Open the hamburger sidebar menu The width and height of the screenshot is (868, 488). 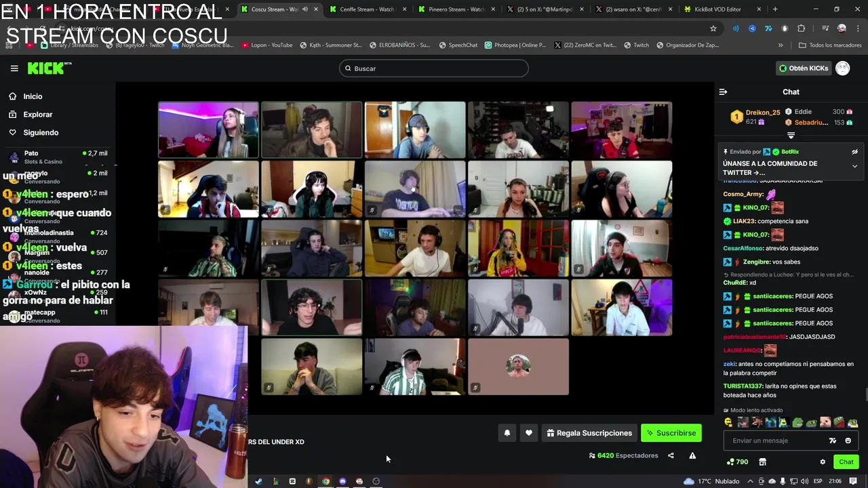pyautogui.click(x=14, y=68)
